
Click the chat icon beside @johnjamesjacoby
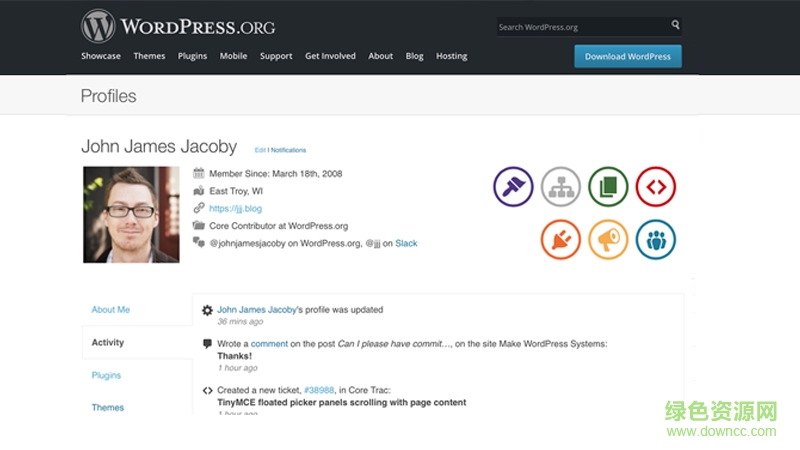198,242
